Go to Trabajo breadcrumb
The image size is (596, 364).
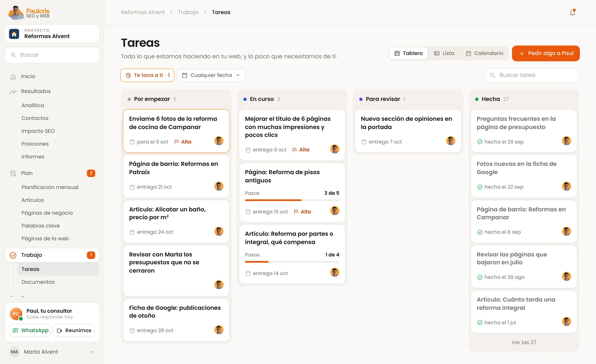tap(188, 12)
